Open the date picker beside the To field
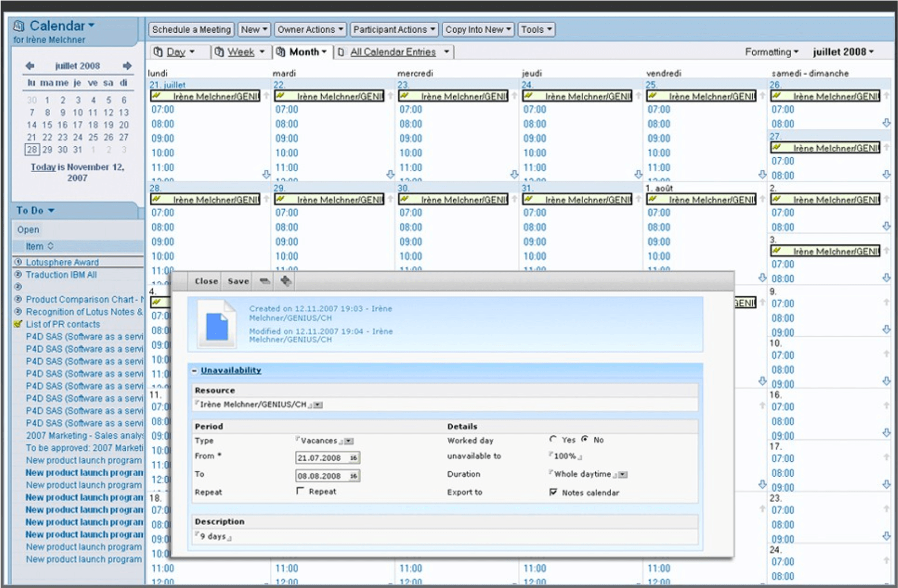This screenshot has width=898, height=588. tap(353, 476)
